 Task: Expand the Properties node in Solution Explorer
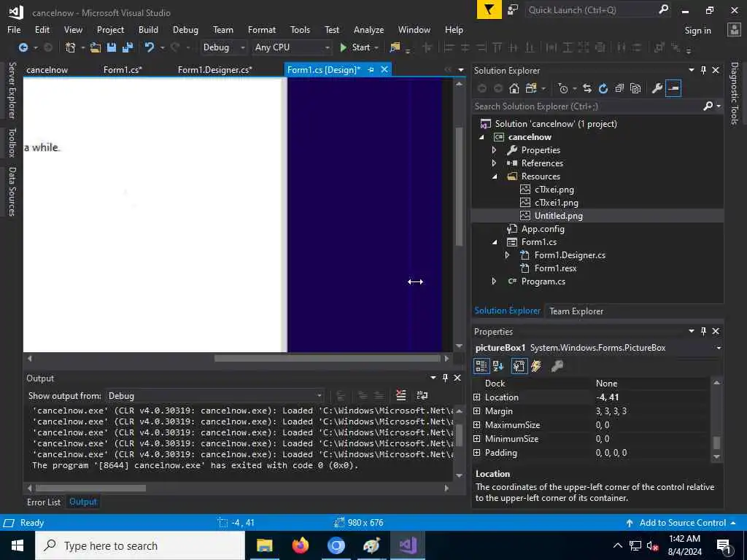coord(494,150)
